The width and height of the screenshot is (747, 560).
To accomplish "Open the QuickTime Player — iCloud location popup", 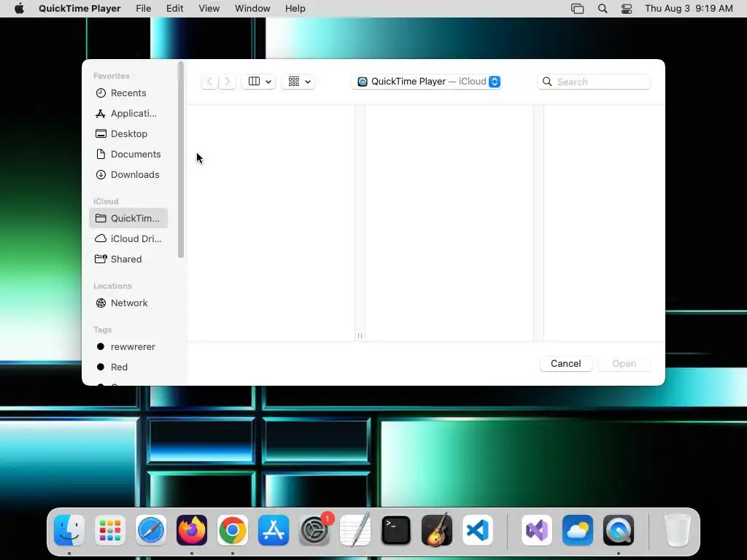I will click(426, 82).
